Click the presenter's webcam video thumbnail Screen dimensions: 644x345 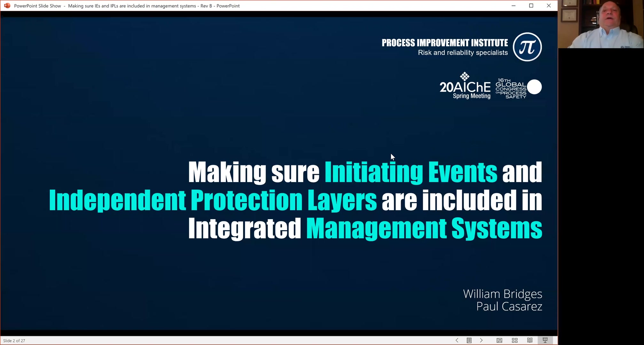pyautogui.click(x=601, y=24)
